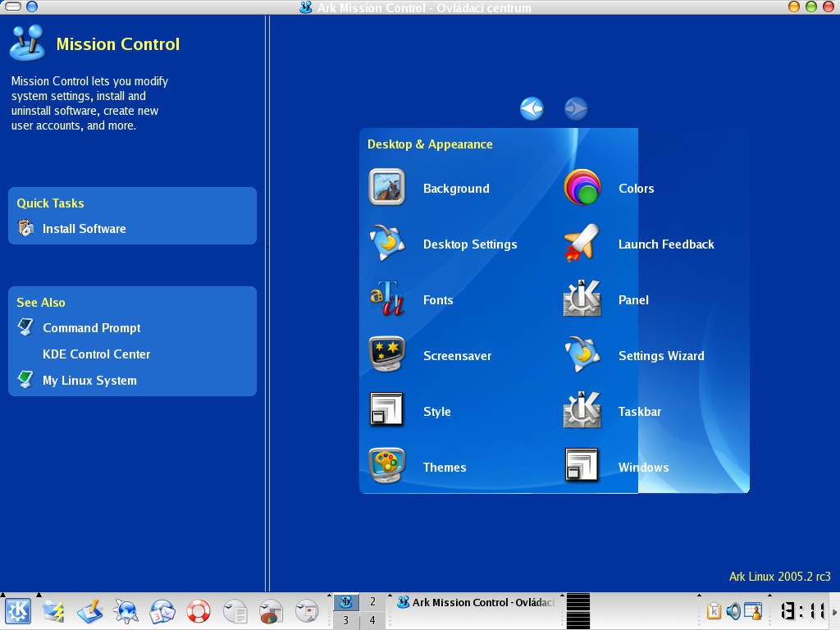The width and height of the screenshot is (840, 630).
Task: Click the Mission Control joystick logo
Action: (27, 43)
